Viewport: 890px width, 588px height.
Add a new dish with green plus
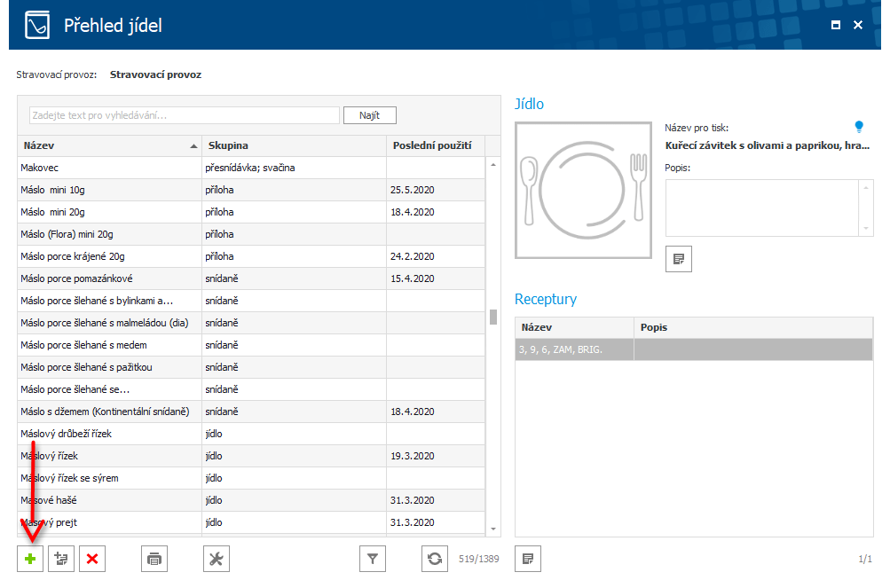(x=30, y=559)
